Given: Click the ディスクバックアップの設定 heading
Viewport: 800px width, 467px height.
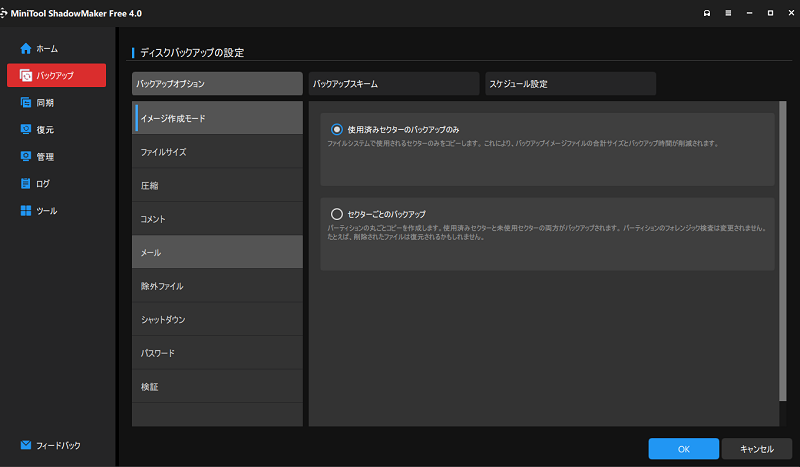Looking at the screenshot, I should [x=192, y=53].
